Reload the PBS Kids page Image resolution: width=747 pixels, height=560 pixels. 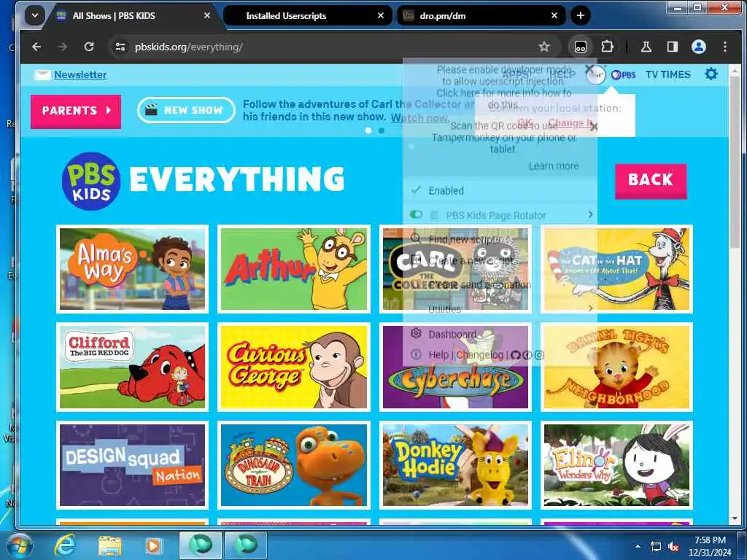tap(88, 47)
